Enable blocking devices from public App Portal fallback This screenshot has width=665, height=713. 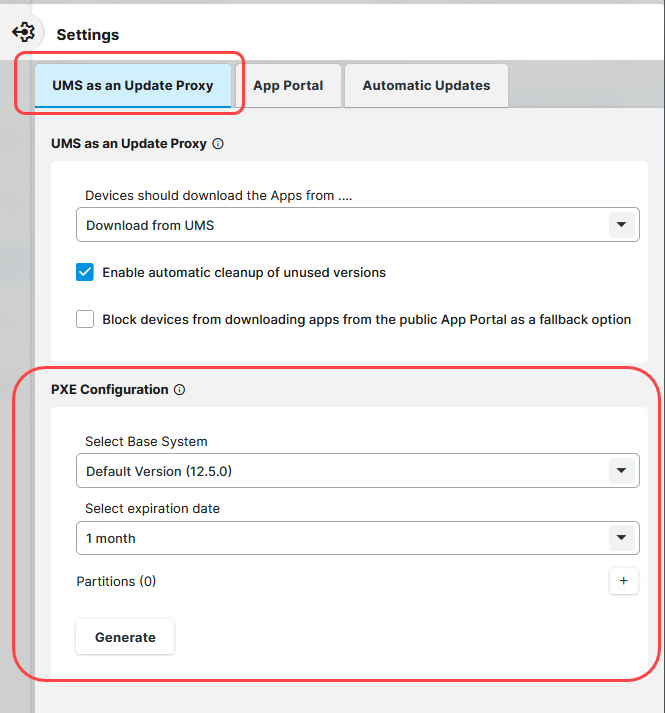85,320
